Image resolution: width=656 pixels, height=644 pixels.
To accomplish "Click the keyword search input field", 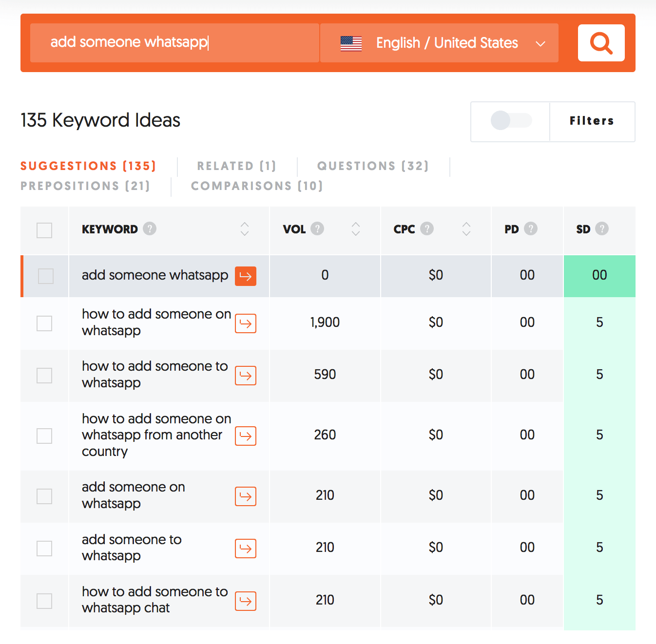I will pos(174,43).
